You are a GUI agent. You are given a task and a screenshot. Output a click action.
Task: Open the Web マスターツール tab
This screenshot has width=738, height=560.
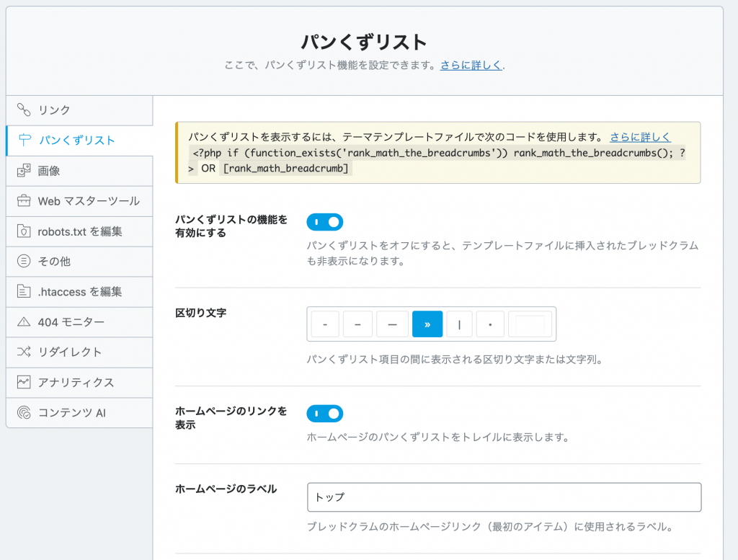coord(79,201)
